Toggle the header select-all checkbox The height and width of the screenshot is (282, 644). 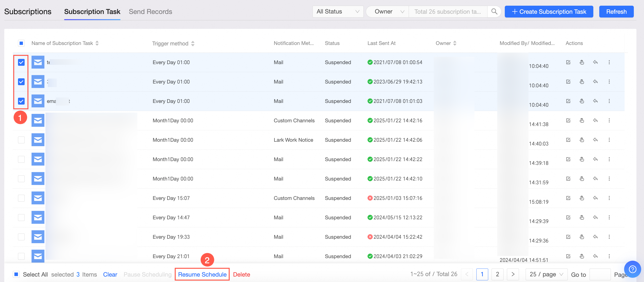click(x=21, y=43)
